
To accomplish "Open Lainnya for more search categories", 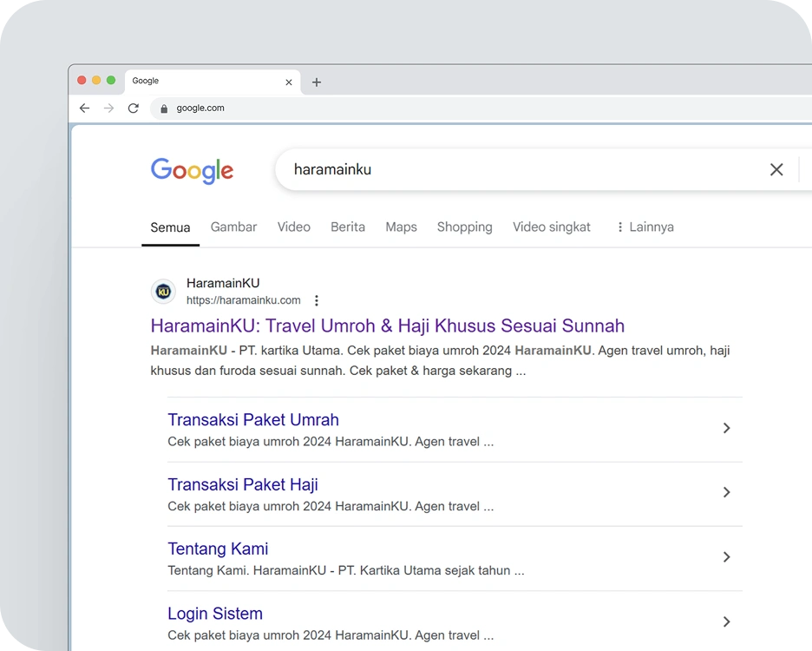I will [x=651, y=227].
